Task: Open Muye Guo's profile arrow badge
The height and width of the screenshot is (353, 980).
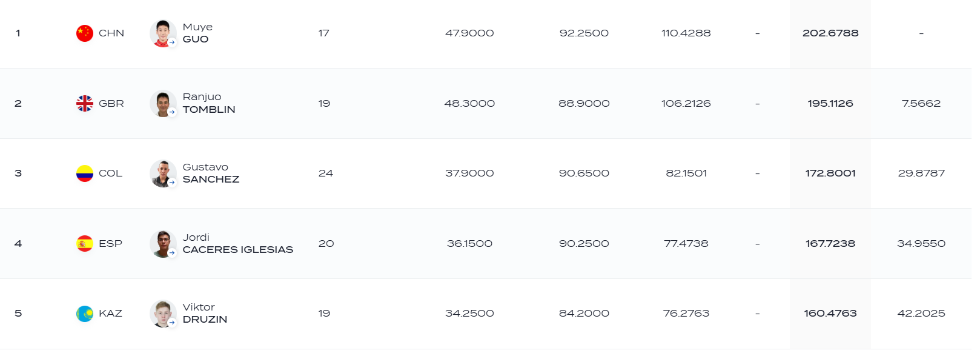Action: click(172, 42)
